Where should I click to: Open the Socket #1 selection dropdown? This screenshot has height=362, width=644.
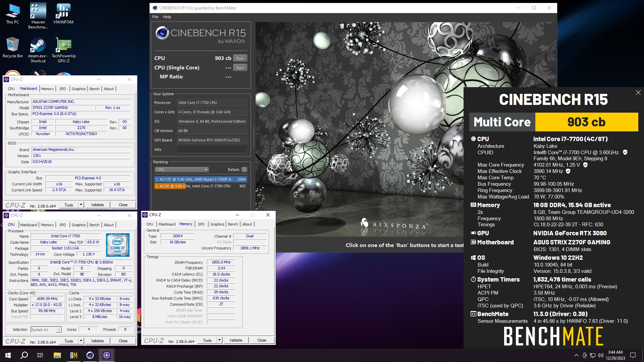coord(46,330)
